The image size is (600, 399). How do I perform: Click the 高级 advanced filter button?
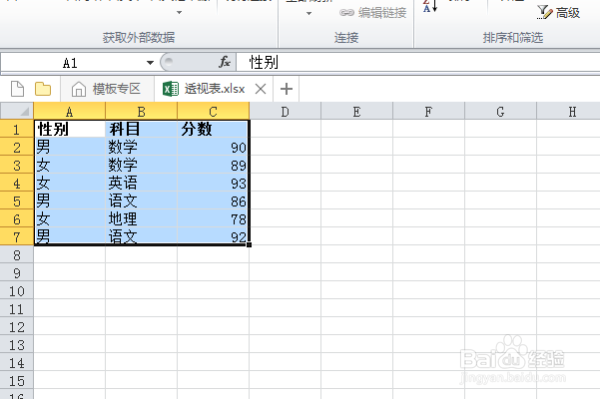(x=558, y=13)
